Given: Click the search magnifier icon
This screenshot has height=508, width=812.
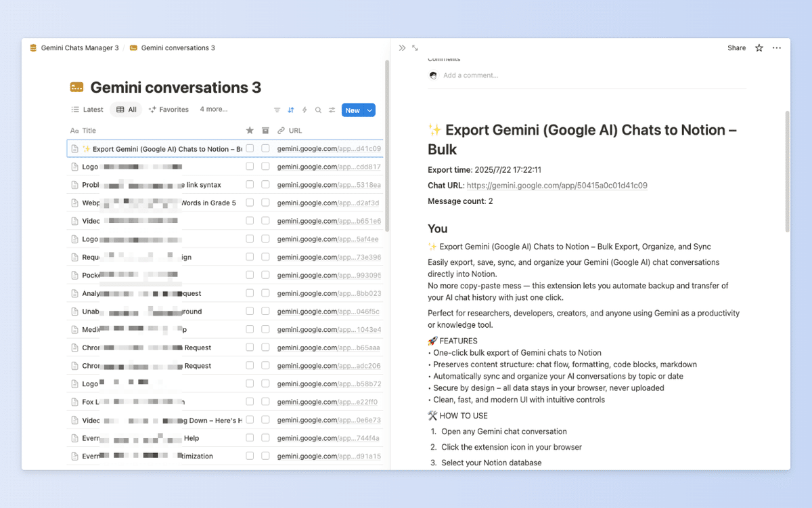Looking at the screenshot, I should pos(318,110).
